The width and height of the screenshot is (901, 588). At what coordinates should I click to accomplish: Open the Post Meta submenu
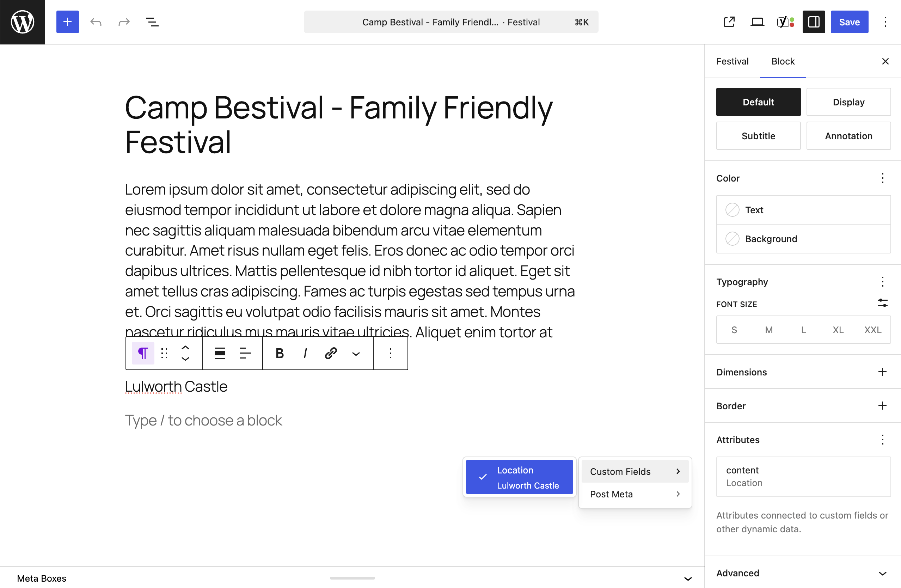click(x=635, y=494)
